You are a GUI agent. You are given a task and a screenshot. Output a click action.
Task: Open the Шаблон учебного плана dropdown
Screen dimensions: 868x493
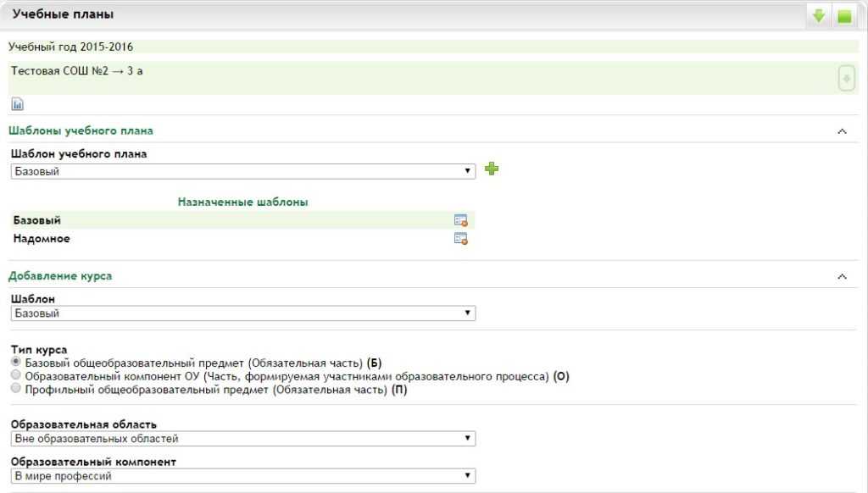click(243, 171)
